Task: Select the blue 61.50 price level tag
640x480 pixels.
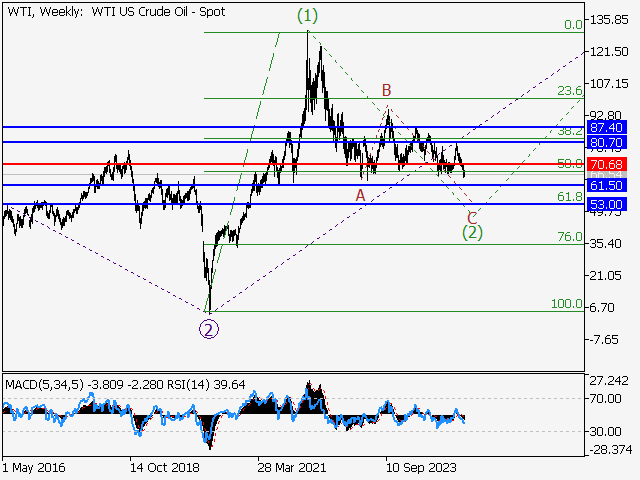Action: 607,186
